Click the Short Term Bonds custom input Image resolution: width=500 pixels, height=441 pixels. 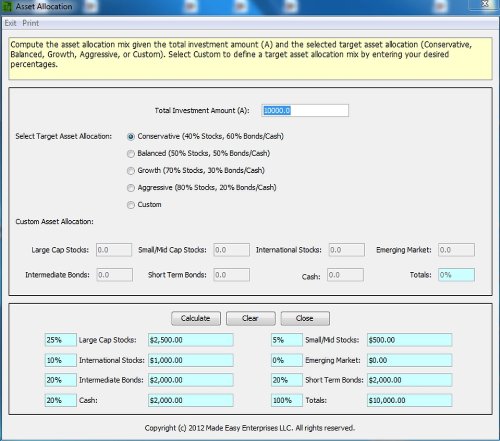pos(231,275)
